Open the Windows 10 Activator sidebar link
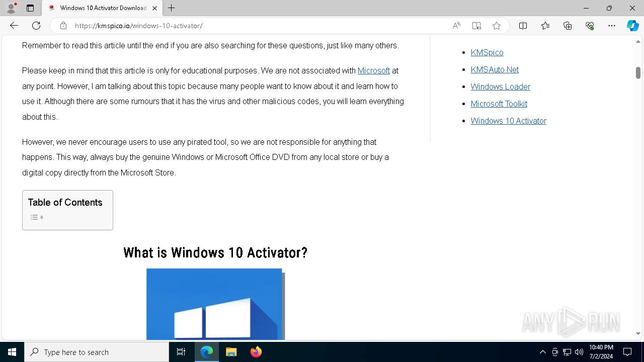This screenshot has height=362, width=644. [509, 121]
